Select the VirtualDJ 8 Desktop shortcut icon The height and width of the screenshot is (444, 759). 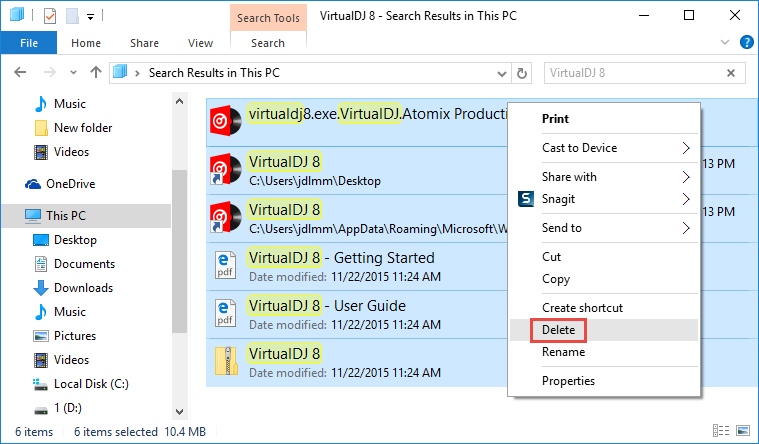[x=226, y=169]
